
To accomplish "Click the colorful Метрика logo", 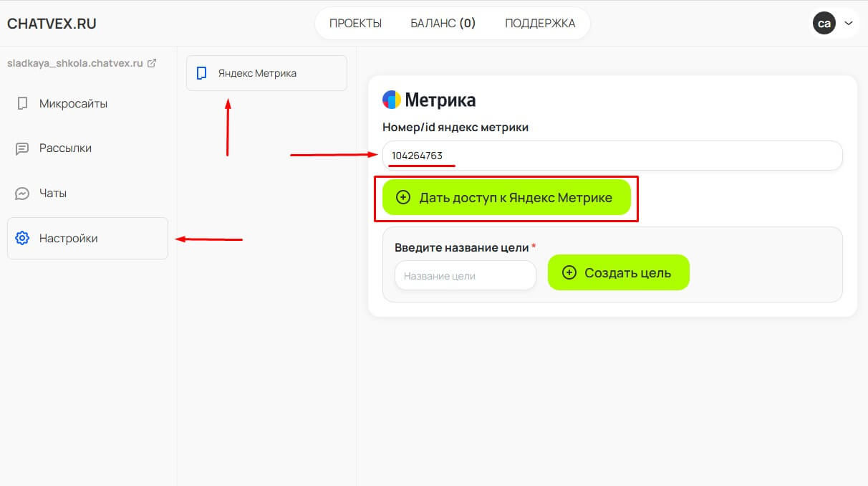I will pos(392,100).
